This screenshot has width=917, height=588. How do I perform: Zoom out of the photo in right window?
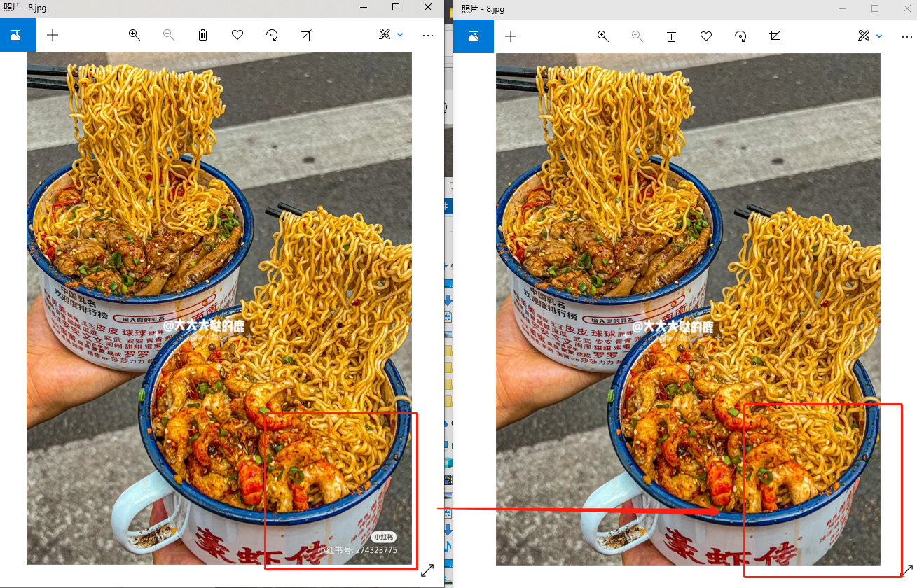coord(637,36)
